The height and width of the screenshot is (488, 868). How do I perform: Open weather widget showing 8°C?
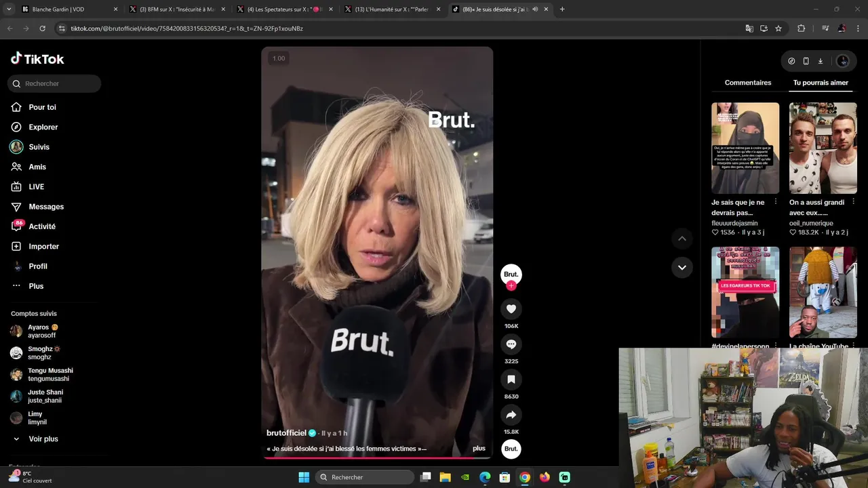click(x=31, y=476)
